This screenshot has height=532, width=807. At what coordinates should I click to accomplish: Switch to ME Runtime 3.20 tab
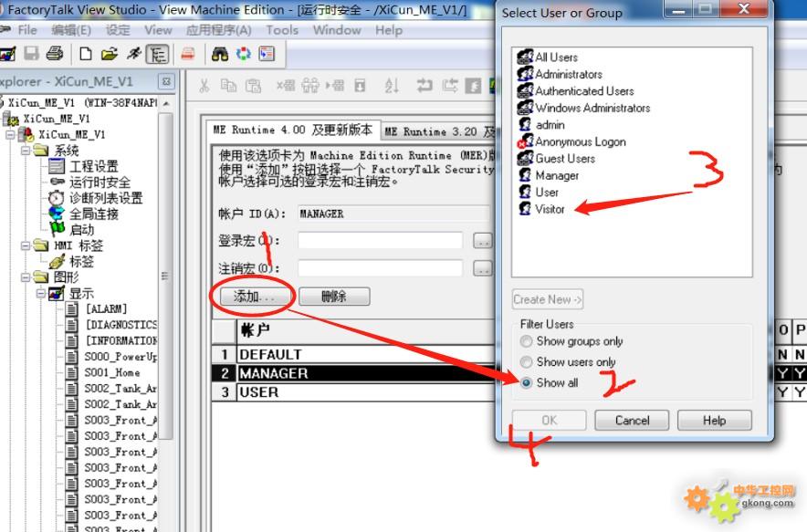(439, 131)
